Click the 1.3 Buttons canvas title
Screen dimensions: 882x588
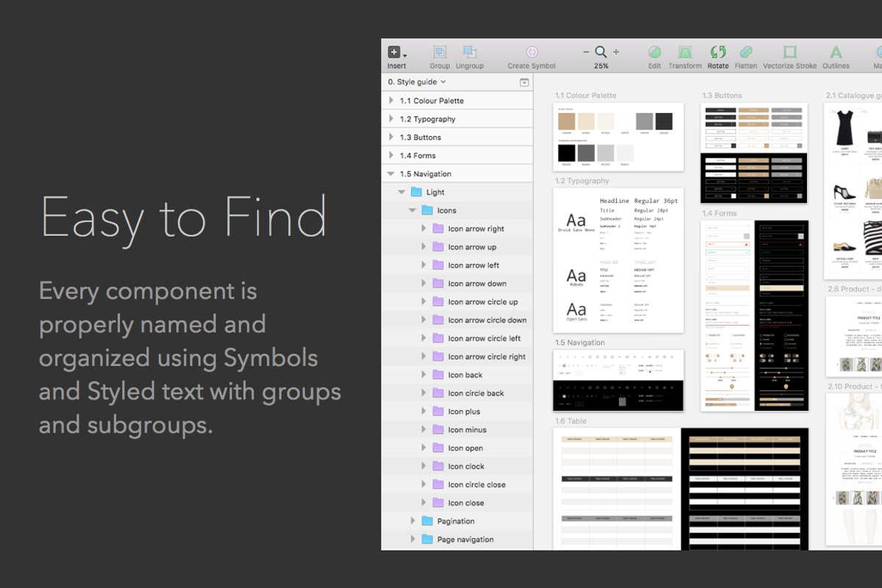[x=722, y=96]
